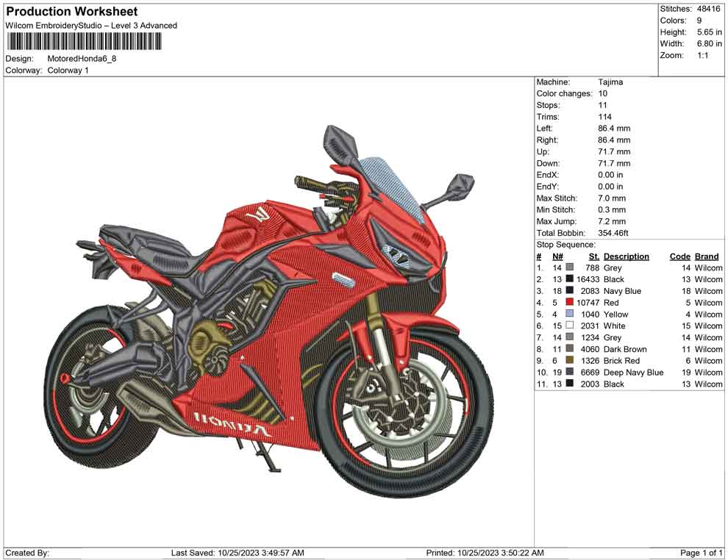The image size is (728, 560).
Task: Sort by the Description column header
Action: tap(627, 256)
